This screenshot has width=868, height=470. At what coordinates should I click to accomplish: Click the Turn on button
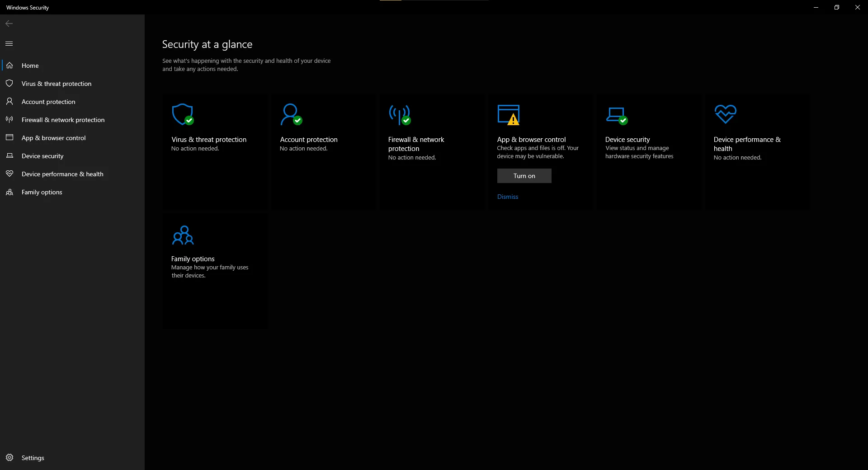pyautogui.click(x=524, y=176)
